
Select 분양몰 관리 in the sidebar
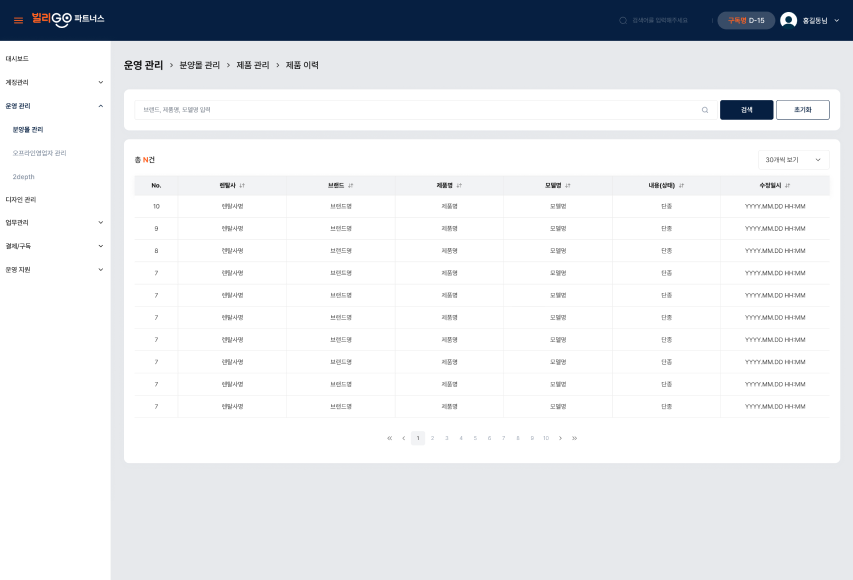pos(28,129)
